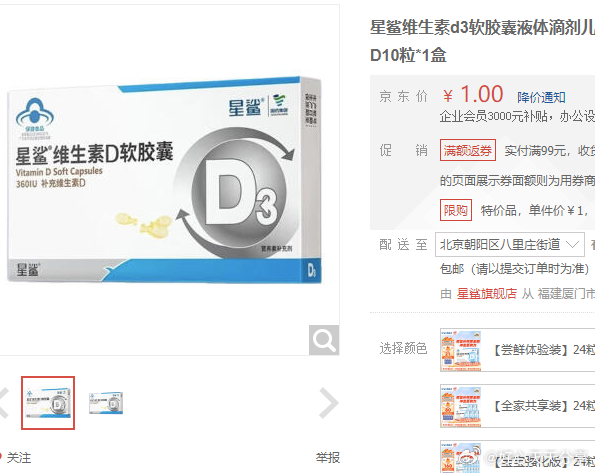Click the main product box image
595x473 pixels.
(x=164, y=180)
